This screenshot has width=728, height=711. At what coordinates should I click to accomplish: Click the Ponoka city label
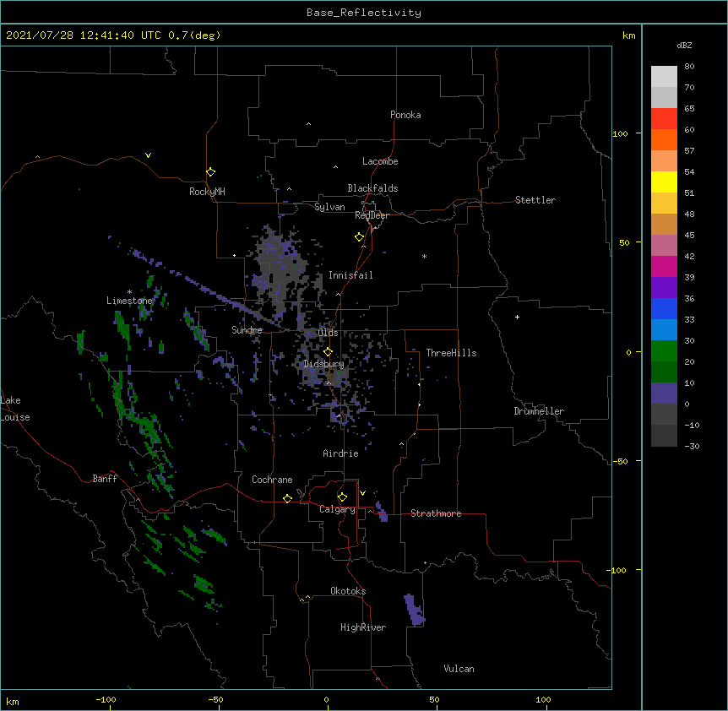click(x=405, y=115)
